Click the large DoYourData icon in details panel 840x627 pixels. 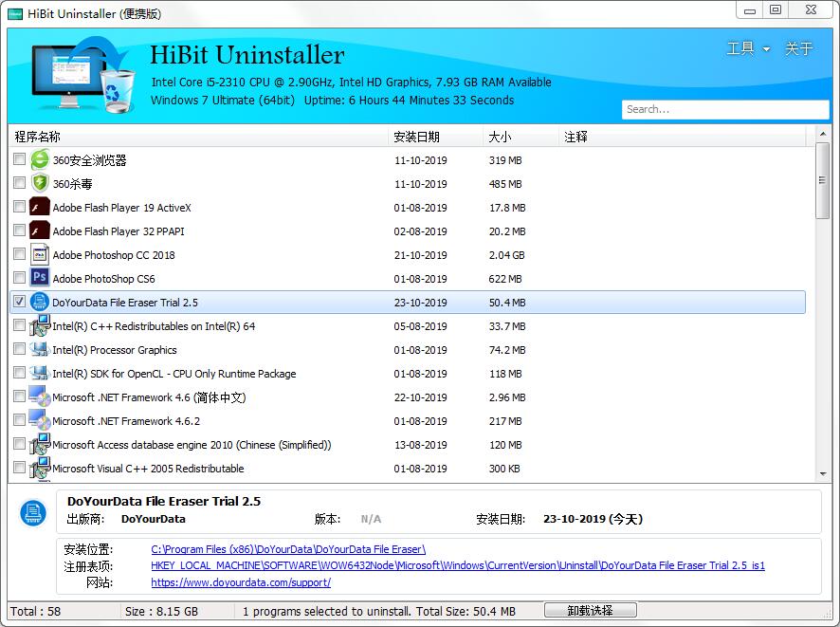pyautogui.click(x=32, y=513)
